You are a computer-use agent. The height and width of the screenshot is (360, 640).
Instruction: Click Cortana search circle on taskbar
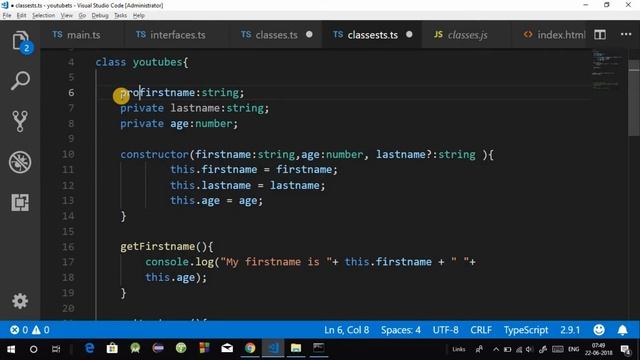point(33,349)
